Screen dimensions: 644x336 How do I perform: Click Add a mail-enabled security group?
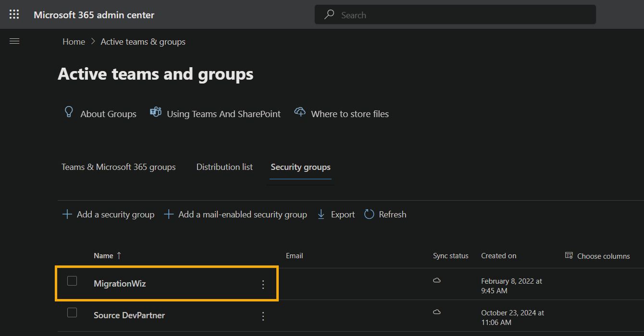(235, 215)
